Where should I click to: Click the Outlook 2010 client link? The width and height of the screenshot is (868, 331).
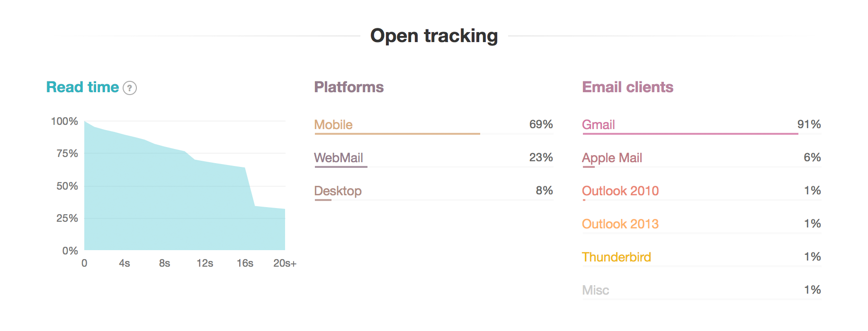620,191
